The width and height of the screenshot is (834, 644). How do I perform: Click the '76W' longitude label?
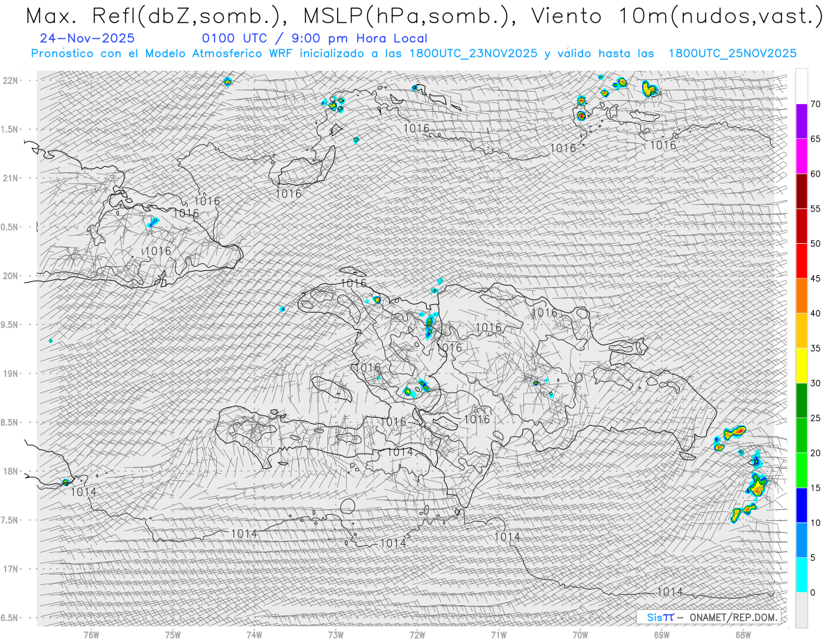click(91, 635)
